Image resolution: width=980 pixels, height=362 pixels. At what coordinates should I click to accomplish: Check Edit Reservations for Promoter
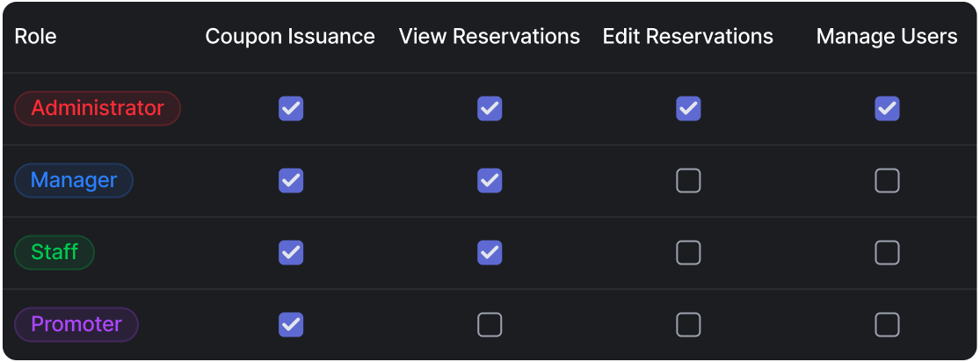click(x=688, y=325)
